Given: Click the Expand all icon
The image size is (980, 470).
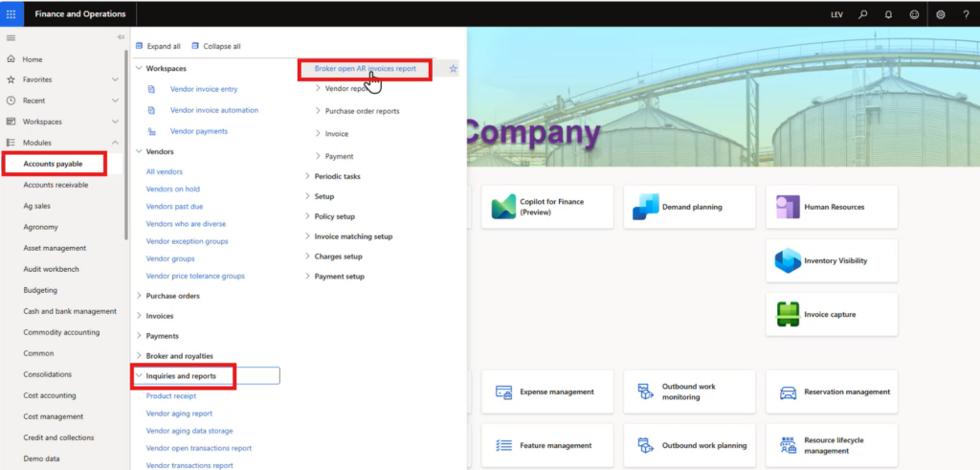Looking at the screenshot, I should coord(140,46).
